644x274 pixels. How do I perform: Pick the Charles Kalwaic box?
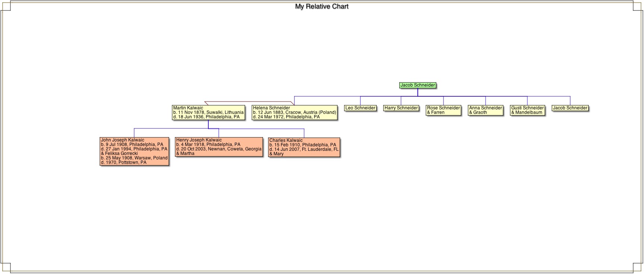point(304,147)
